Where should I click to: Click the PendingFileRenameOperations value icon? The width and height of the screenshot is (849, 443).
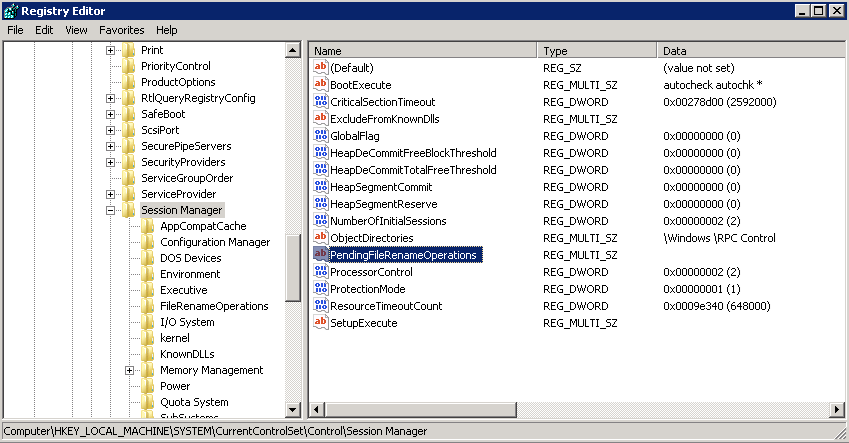321,255
